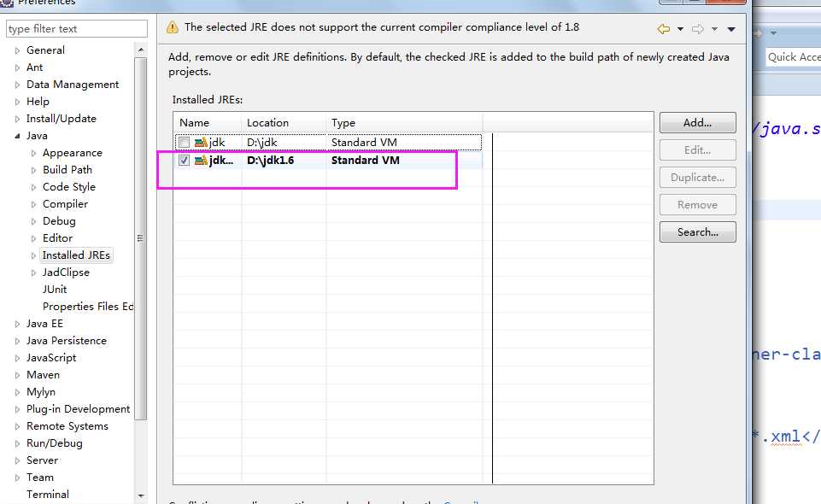Expand the Build Path subnode
The height and width of the screenshot is (504, 821).
(x=33, y=171)
